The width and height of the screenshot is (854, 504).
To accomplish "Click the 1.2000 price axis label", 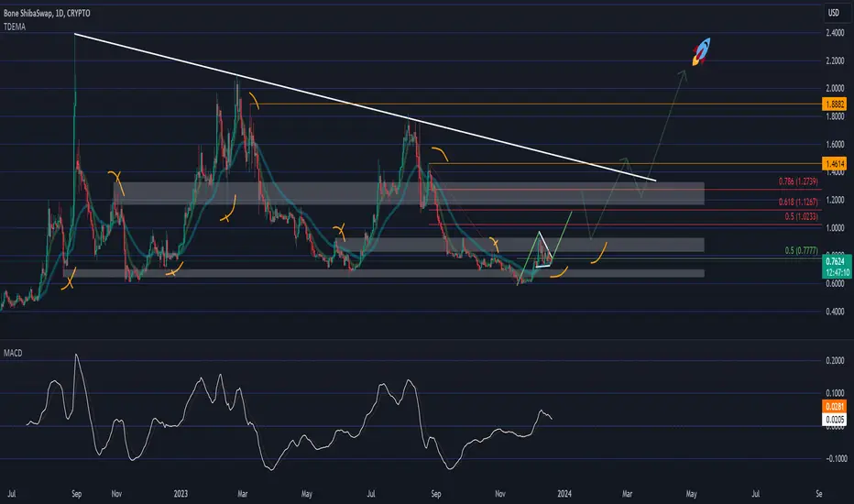I will point(835,200).
